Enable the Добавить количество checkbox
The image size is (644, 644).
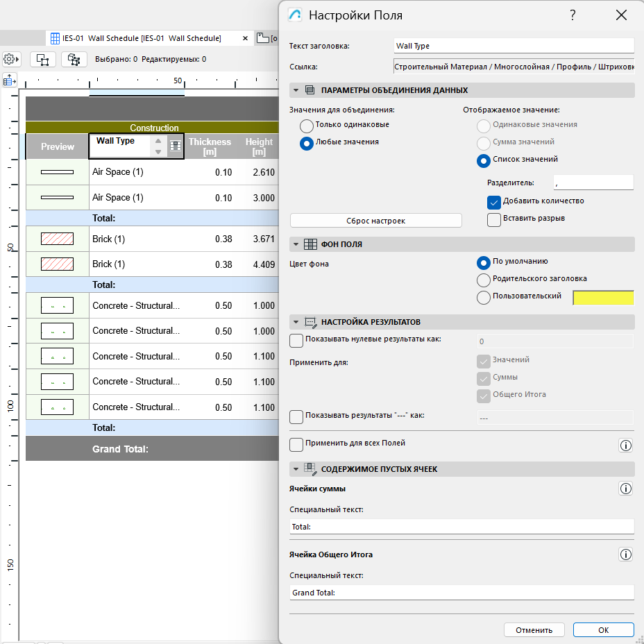point(493,203)
